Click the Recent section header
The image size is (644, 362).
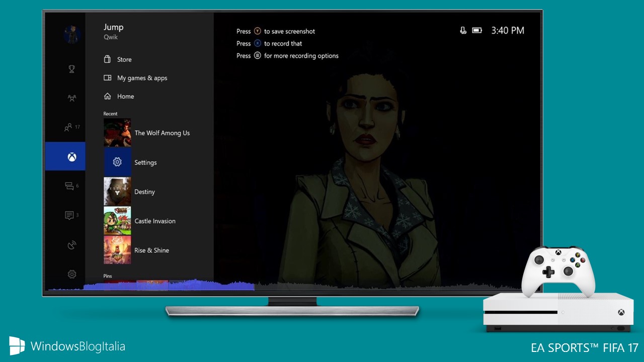coord(110,114)
